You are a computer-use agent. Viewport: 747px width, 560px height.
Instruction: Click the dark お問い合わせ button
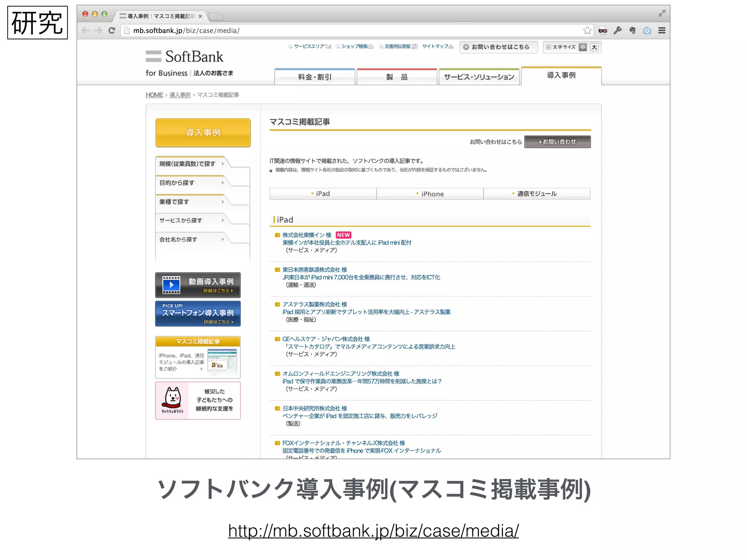[557, 142]
